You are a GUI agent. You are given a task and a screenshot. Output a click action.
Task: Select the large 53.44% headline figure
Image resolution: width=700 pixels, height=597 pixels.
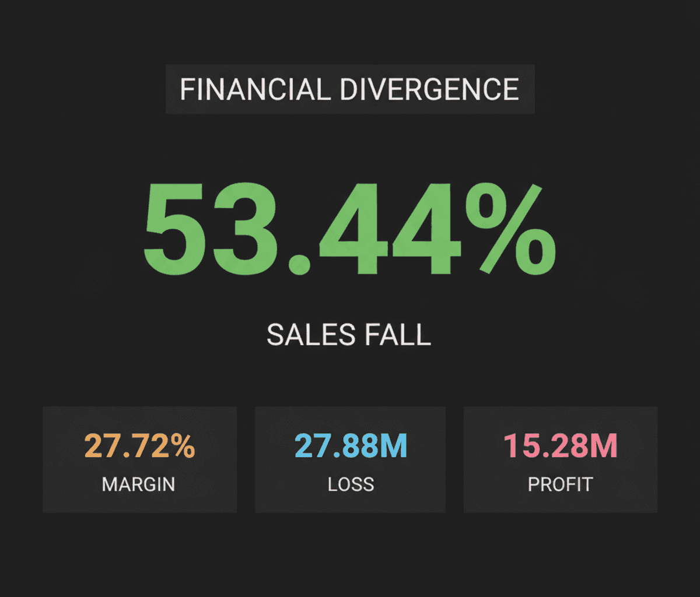[349, 229]
